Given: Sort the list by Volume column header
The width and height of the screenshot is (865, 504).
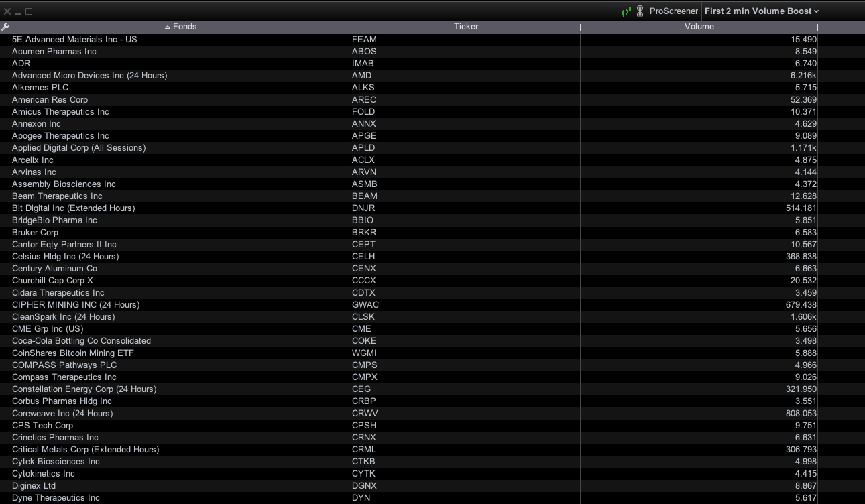Looking at the screenshot, I should [699, 27].
